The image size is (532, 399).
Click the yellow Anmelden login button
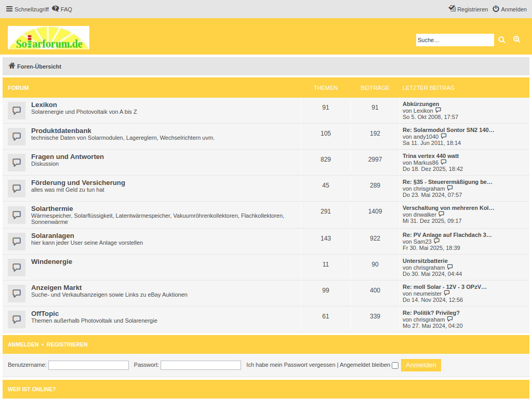coord(421,365)
